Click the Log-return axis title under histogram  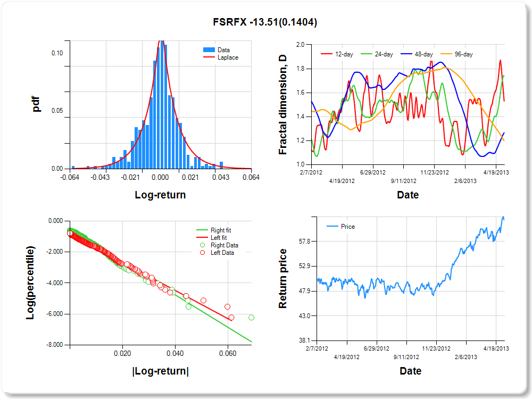tap(160, 195)
